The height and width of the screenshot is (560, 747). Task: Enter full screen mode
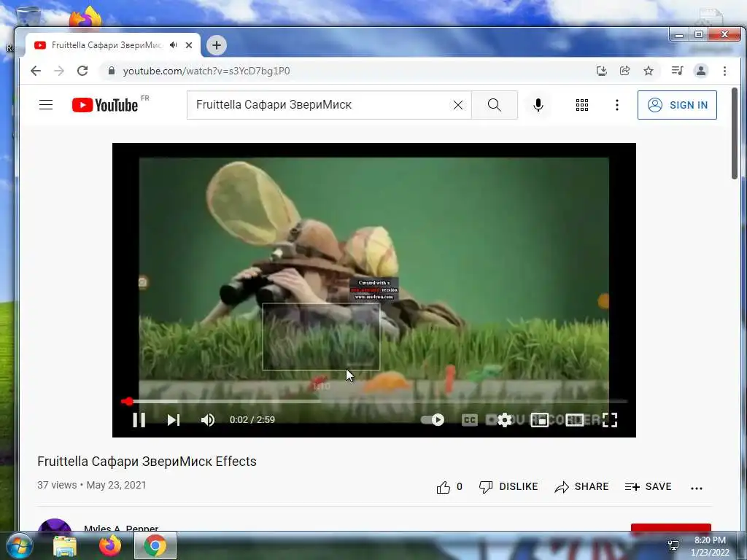point(610,419)
